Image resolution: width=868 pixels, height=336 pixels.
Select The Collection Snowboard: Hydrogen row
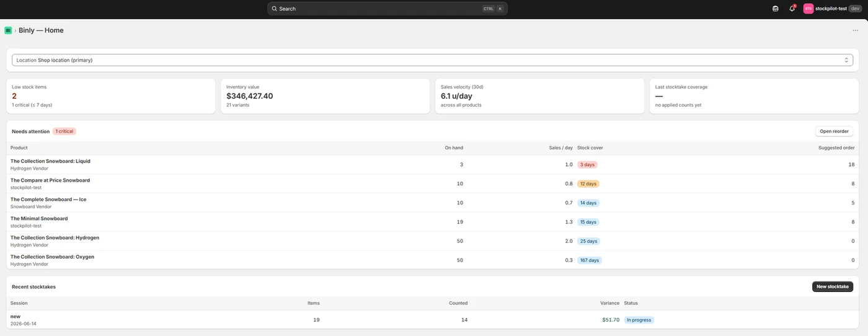433,241
